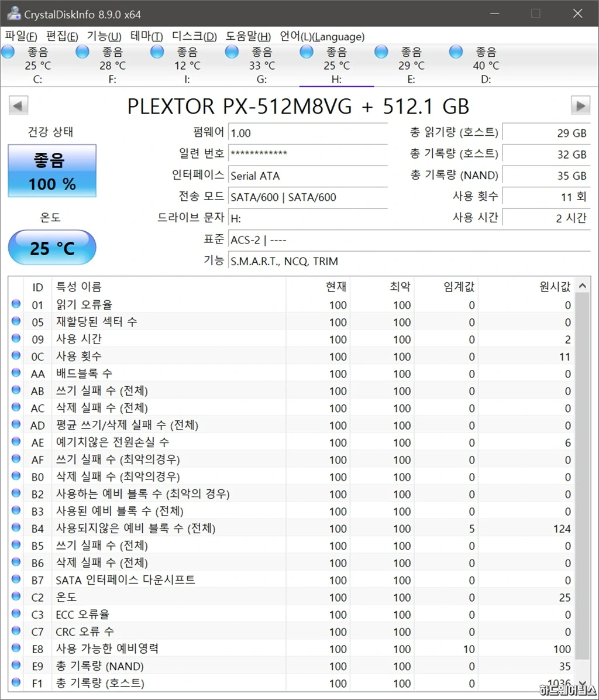Click threshold value 10 in row E8
Viewport: 599px width, 700px height.
pyautogui.click(x=469, y=649)
